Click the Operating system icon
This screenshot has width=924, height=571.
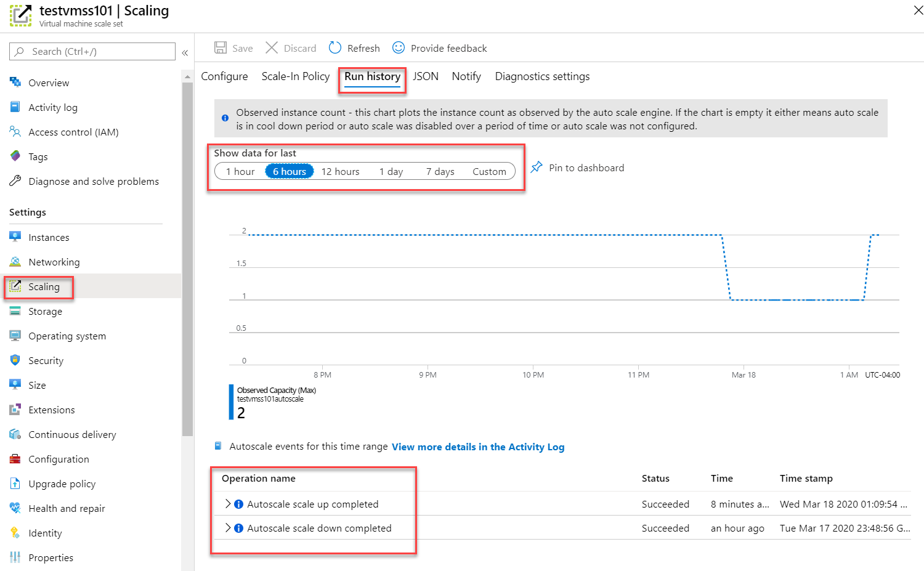[15, 335]
